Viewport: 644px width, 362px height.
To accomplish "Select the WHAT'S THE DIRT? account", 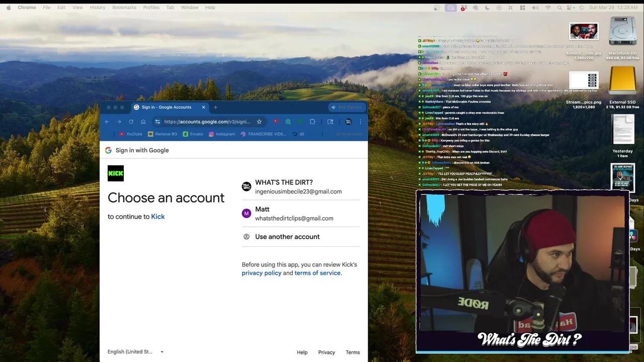I will (301, 187).
